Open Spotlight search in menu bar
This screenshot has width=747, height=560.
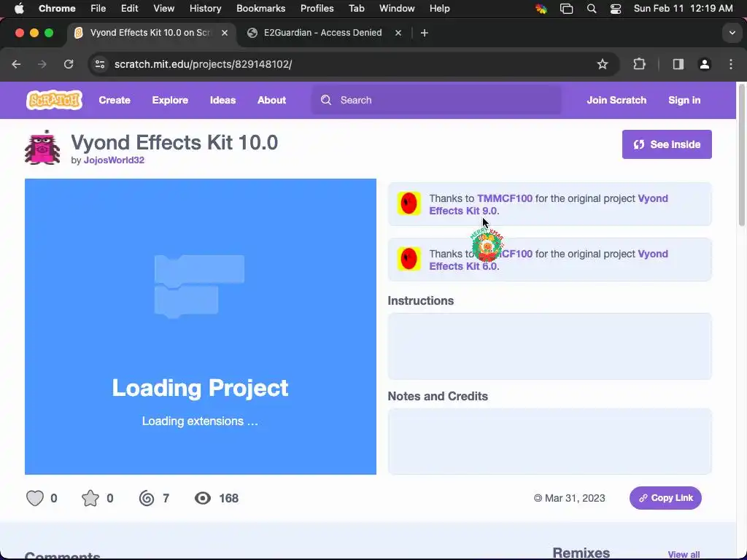click(591, 8)
